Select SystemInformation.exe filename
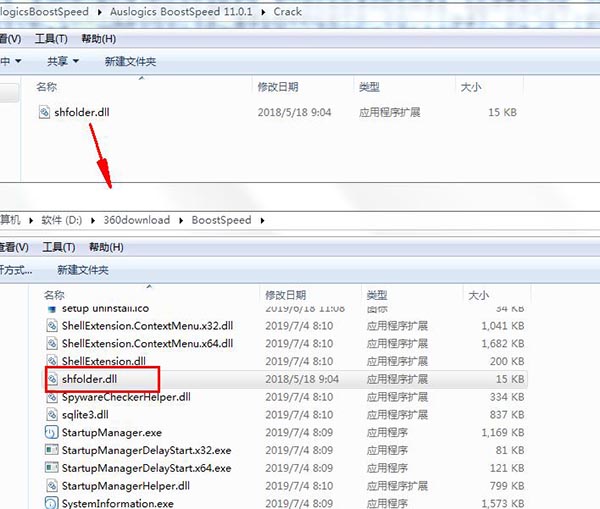 118,503
